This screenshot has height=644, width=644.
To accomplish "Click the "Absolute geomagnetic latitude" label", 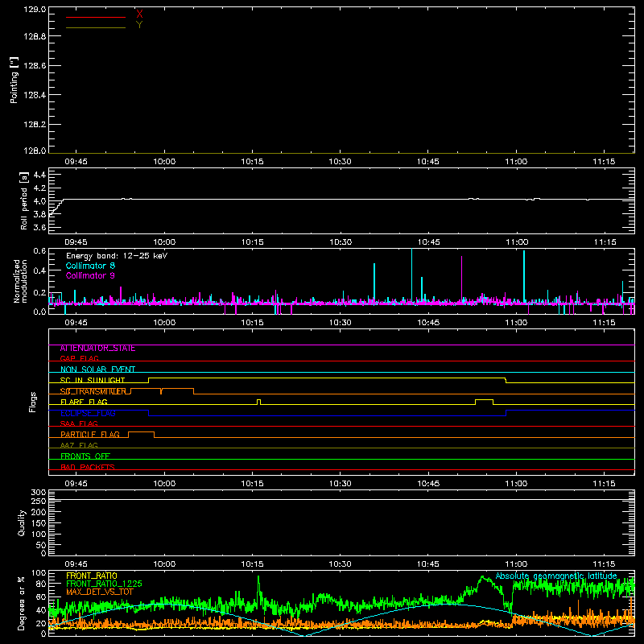I will point(556,576).
